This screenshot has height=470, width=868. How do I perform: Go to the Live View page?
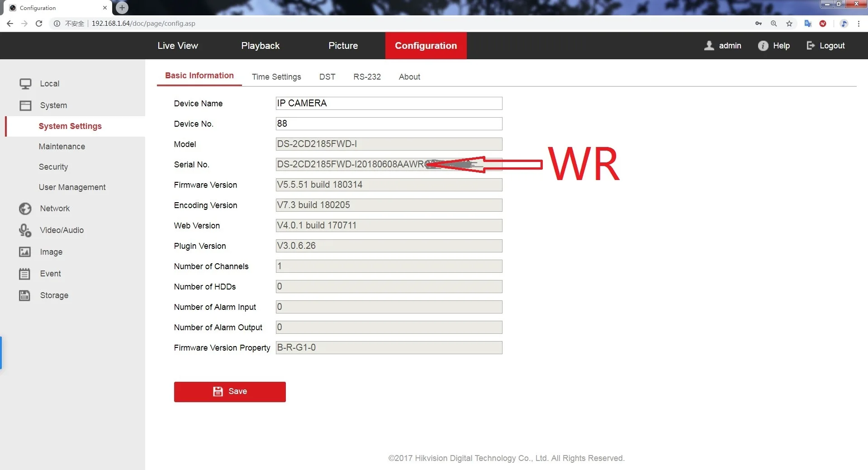(x=178, y=46)
